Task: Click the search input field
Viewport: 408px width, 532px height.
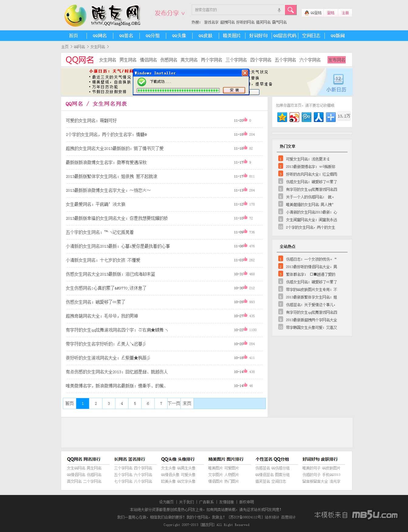Action: pos(234,10)
